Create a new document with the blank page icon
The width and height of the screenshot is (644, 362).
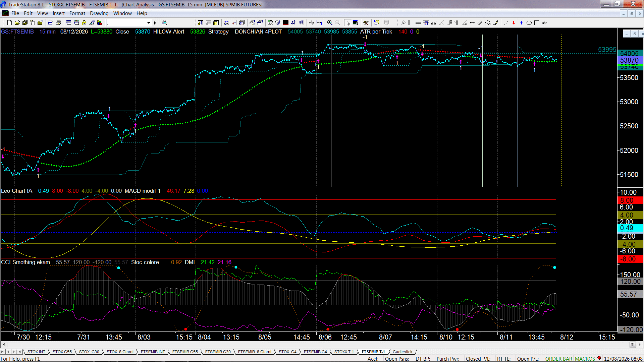point(9,23)
